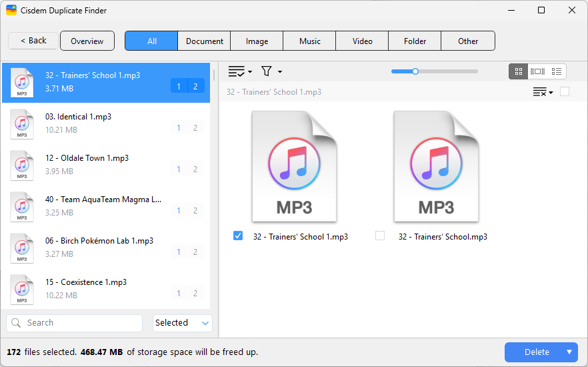
Task: Select the 06 - Birch Pokémon Lab 1.mp3 row
Action: pos(106,248)
